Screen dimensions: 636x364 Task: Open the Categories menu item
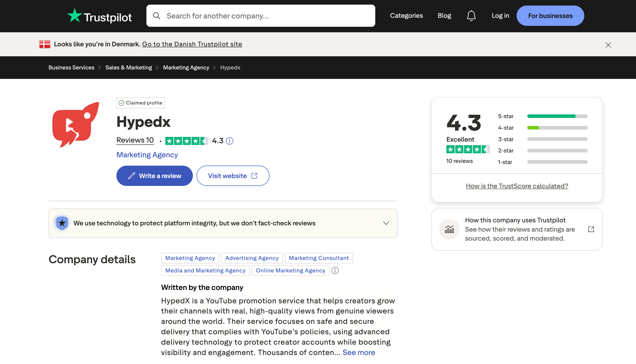tap(406, 16)
